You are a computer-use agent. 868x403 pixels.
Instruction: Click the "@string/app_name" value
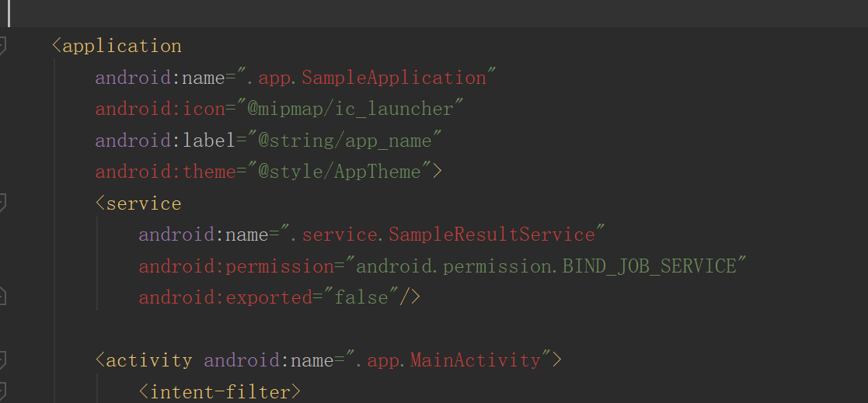345,141
